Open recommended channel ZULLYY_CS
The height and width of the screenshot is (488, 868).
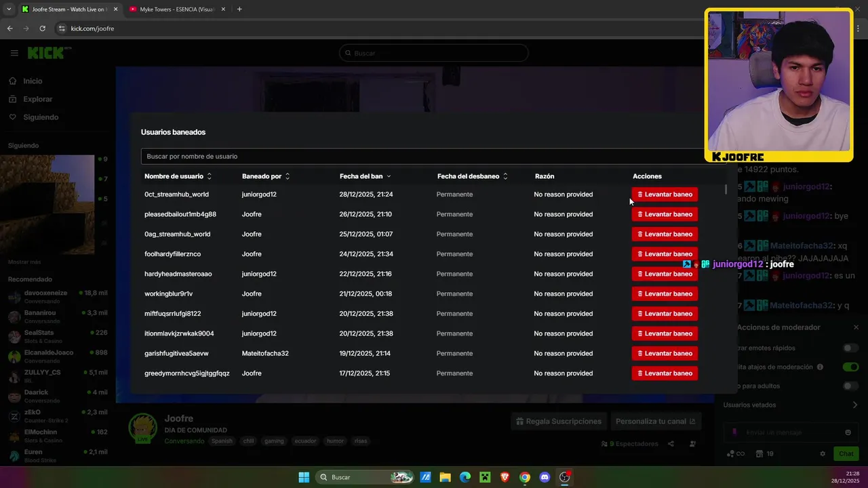(58, 375)
